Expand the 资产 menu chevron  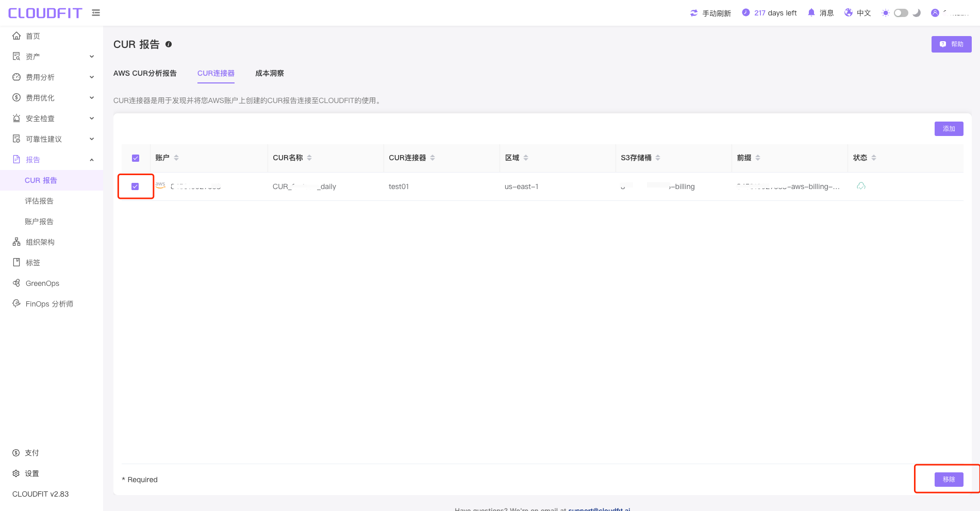92,57
